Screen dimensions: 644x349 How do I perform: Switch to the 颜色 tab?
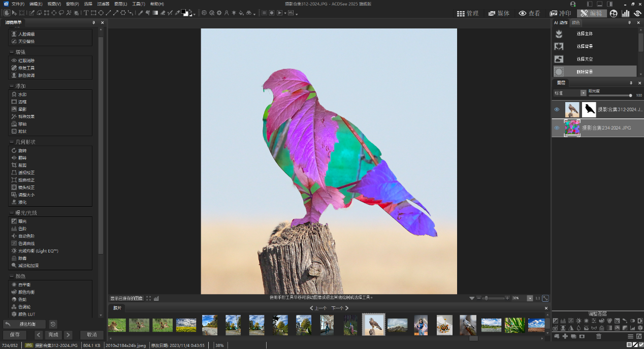click(x=575, y=23)
